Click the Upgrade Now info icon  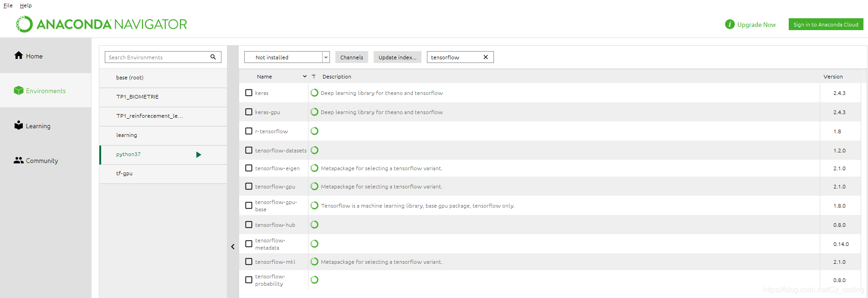[x=730, y=24]
